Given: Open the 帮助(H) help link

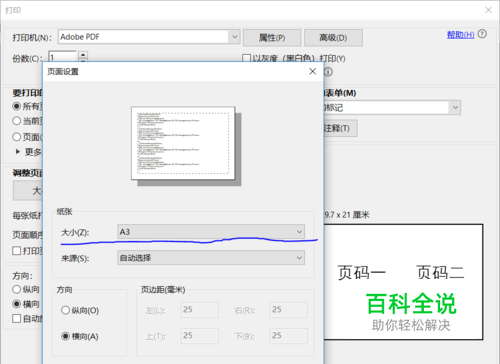Looking at the screenshot, I should pos(460,34).
